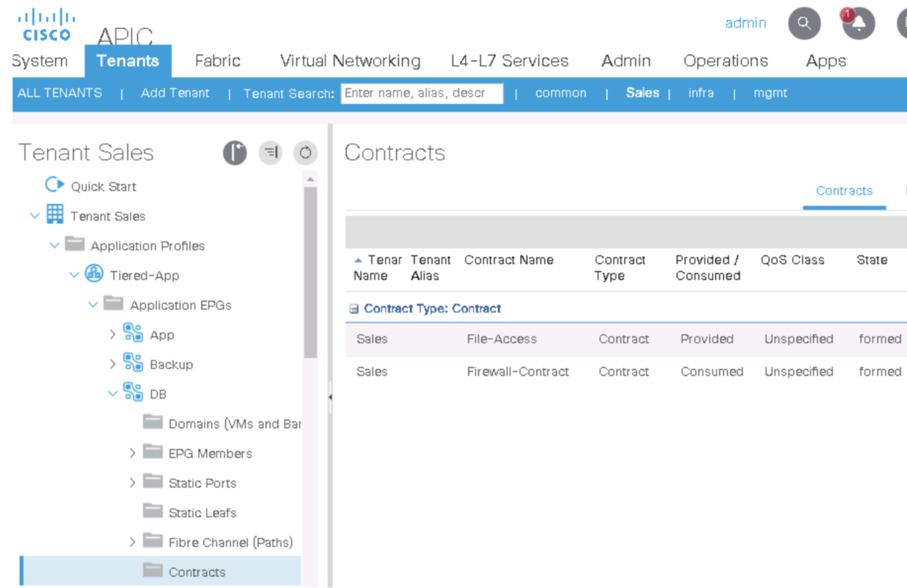Screen dimensions: 907x588
Task: Click the Add Tenant link
Action: tap(175, 93)
